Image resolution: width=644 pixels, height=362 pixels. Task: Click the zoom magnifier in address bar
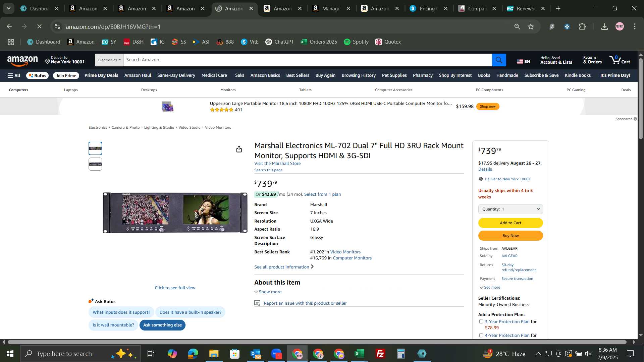point(517,26)
